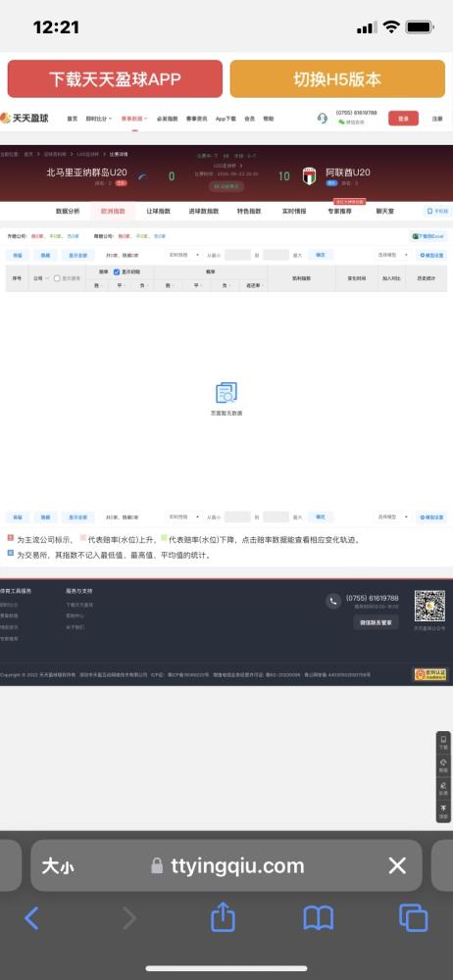The height and width of the screenshot is (980, 453).
Task: Click the 天天盈球 logo
Action: click(25, 119)
